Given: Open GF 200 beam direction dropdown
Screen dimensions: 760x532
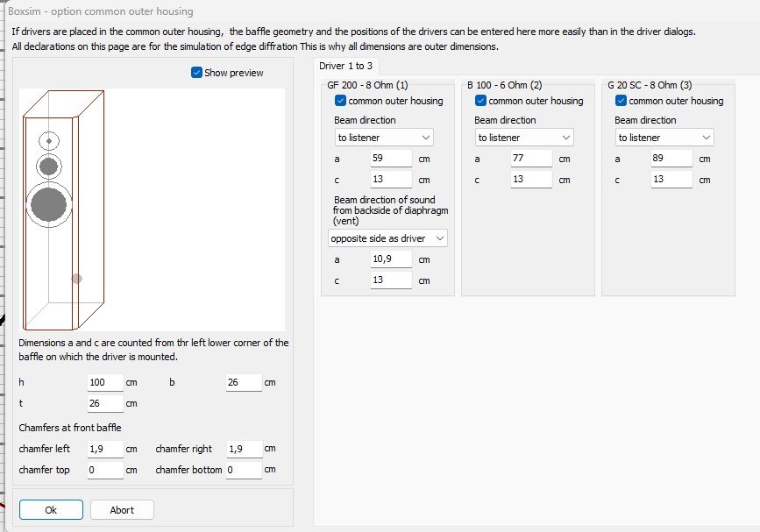Looking at the screenshot, I should coord(384,138).
